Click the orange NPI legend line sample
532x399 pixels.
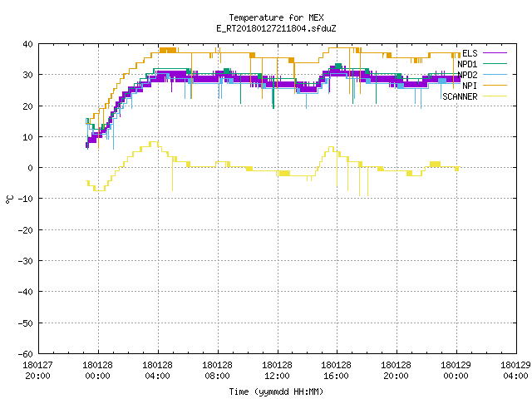point(495,86)
